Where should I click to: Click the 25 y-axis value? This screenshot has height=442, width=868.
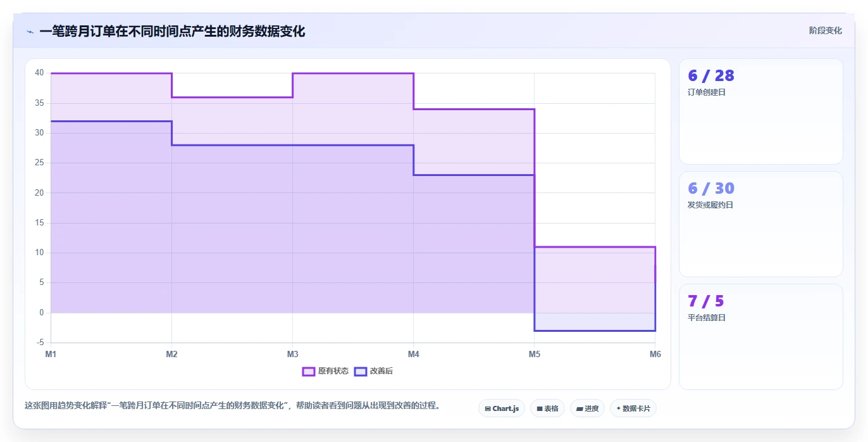coord(39,163)
